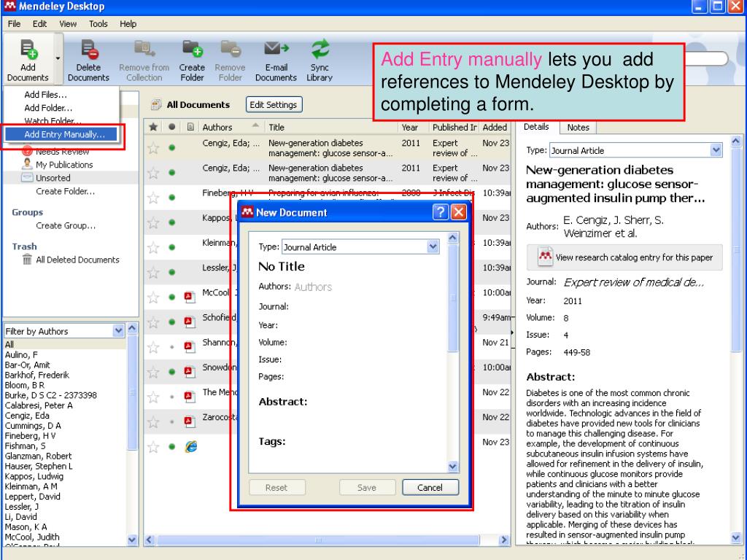Click Remove from Collection toolbar icon
This screenshot has height=560, width=747.
[144, 60]
